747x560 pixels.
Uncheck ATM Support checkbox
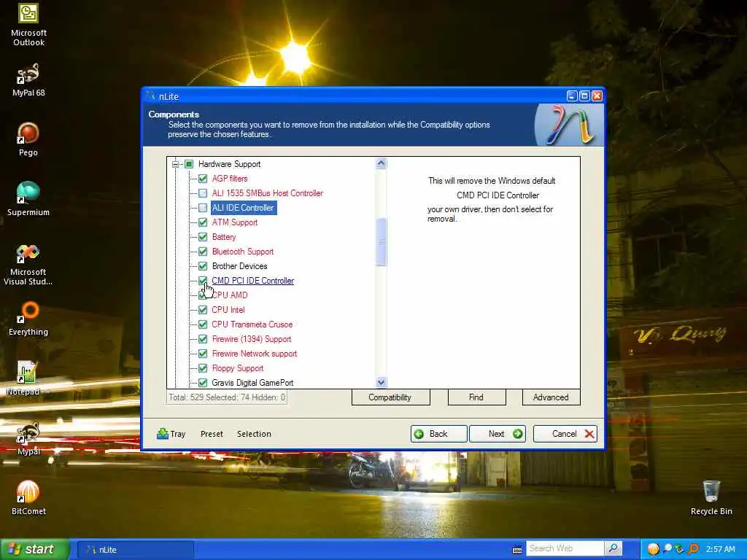[x=203, y=222]
